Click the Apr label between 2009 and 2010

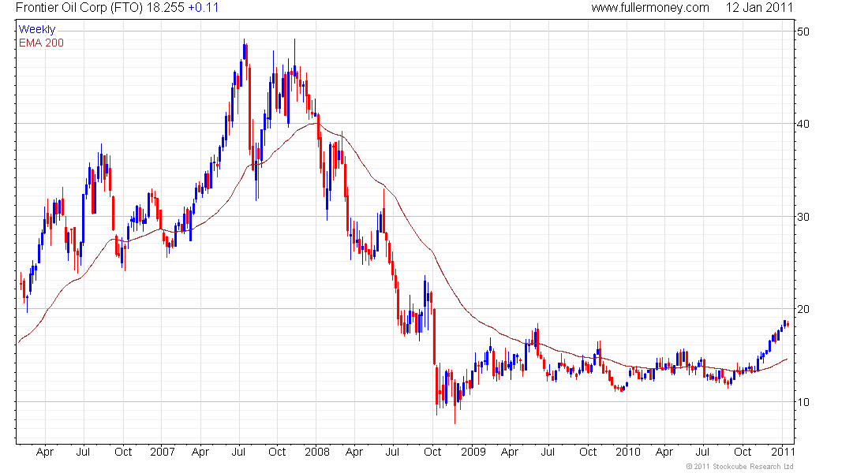point(509,452)
